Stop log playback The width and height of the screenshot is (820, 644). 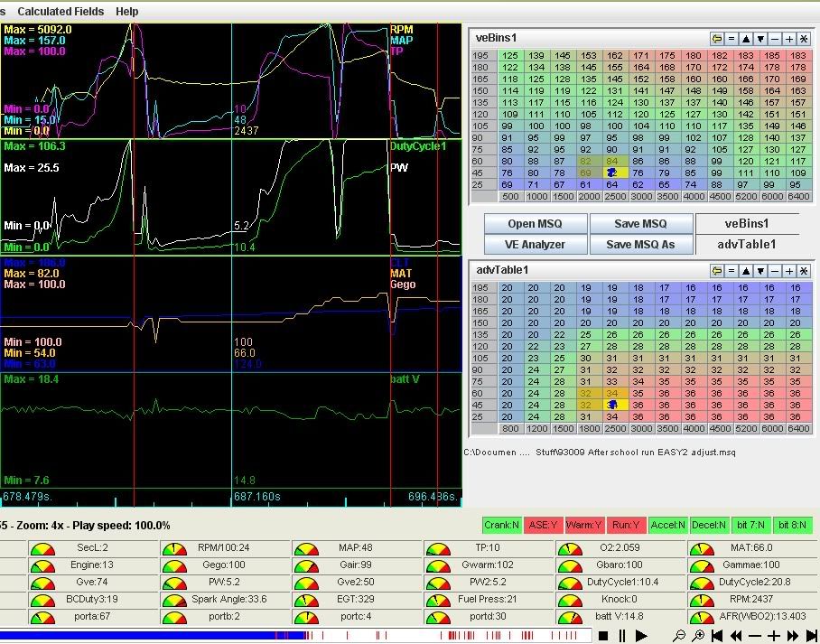pos(601,636)
